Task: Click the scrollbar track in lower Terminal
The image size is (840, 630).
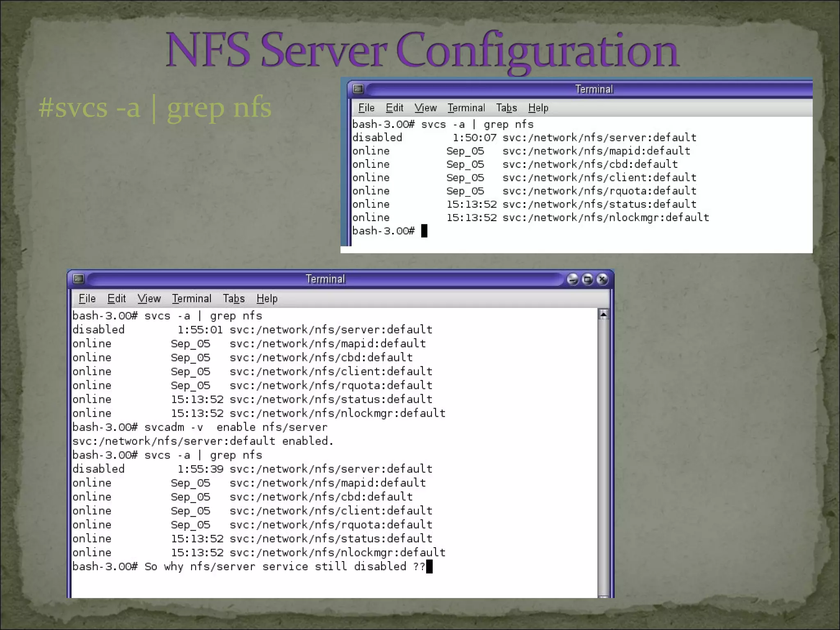Action: [603, 457]
